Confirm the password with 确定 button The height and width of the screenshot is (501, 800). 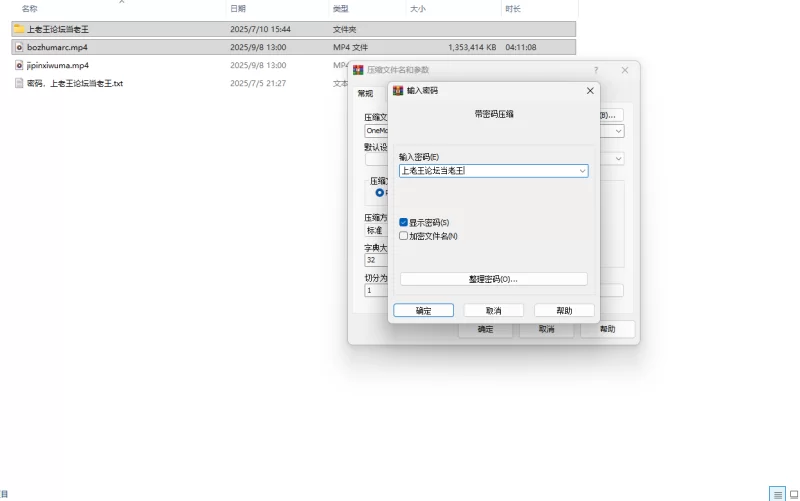[x=423, y=310]
